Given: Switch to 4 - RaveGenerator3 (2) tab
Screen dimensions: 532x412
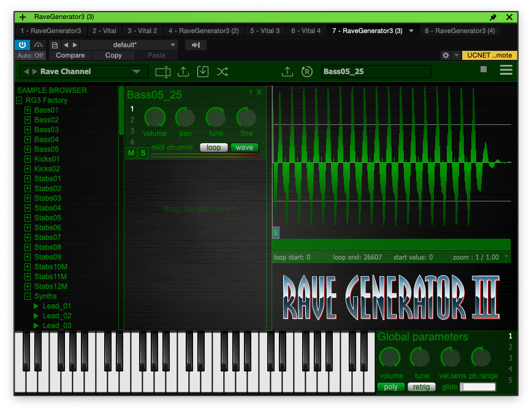Looking at the screenshot, I should pos(203,31).
